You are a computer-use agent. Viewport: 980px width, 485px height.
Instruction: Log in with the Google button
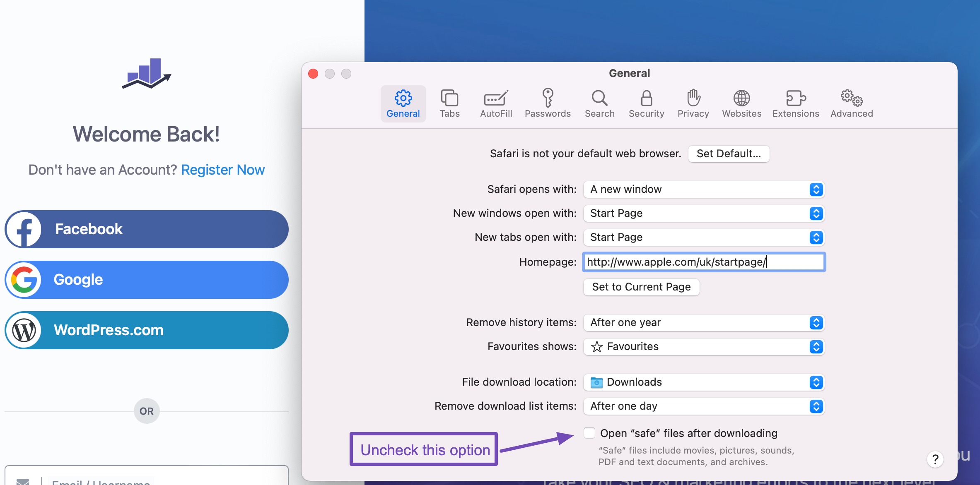click(x=147, y=280)
